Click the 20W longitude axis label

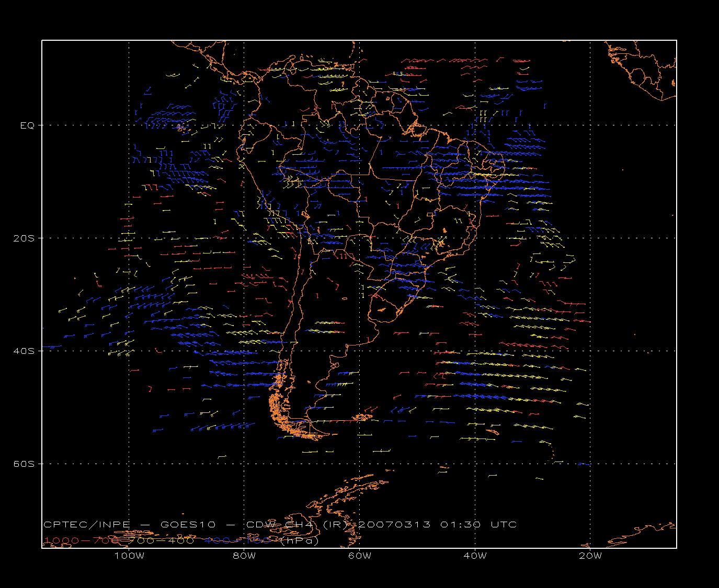[590, 556]
